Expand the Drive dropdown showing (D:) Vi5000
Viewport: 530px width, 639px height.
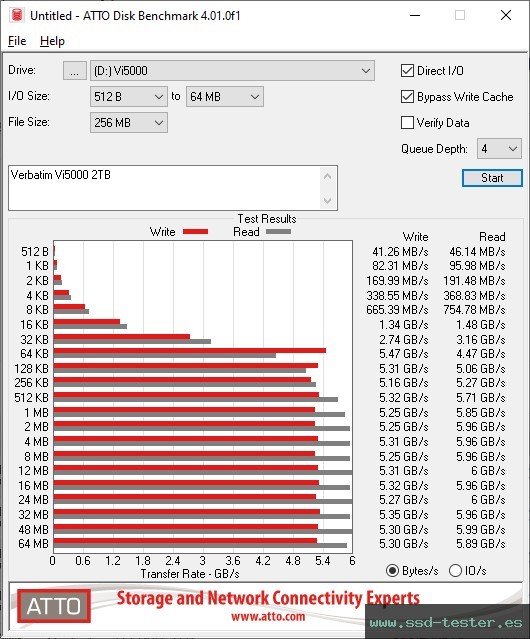point(232,71)
